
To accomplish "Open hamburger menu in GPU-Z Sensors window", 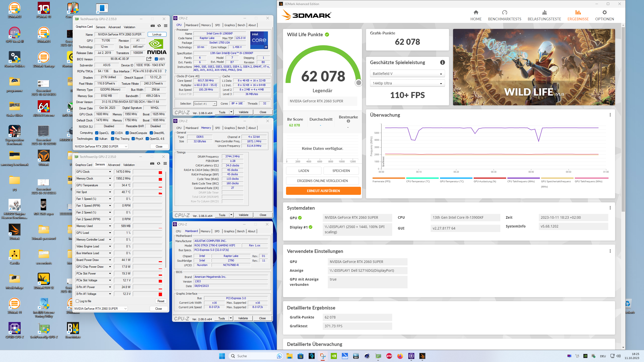I will point(165,163).
